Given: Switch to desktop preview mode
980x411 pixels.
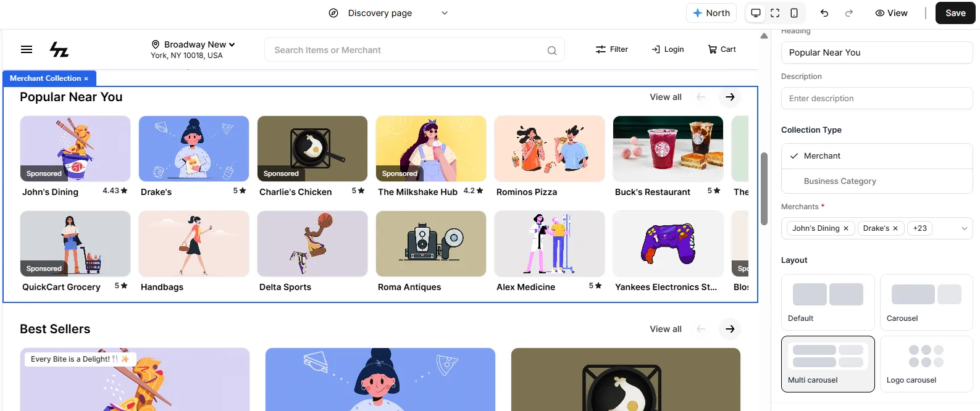Looking at the screenshot, I should (x=755, y=13).
